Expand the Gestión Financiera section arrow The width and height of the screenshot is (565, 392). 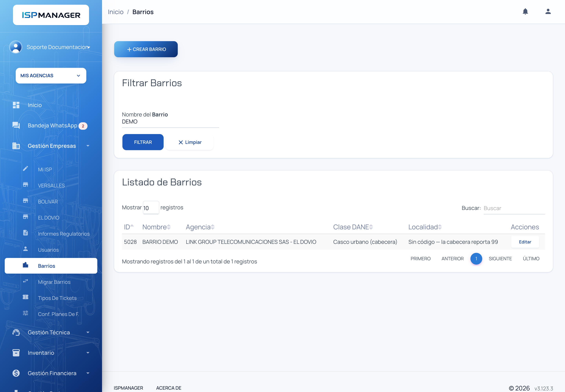click(x=88, y=373)
